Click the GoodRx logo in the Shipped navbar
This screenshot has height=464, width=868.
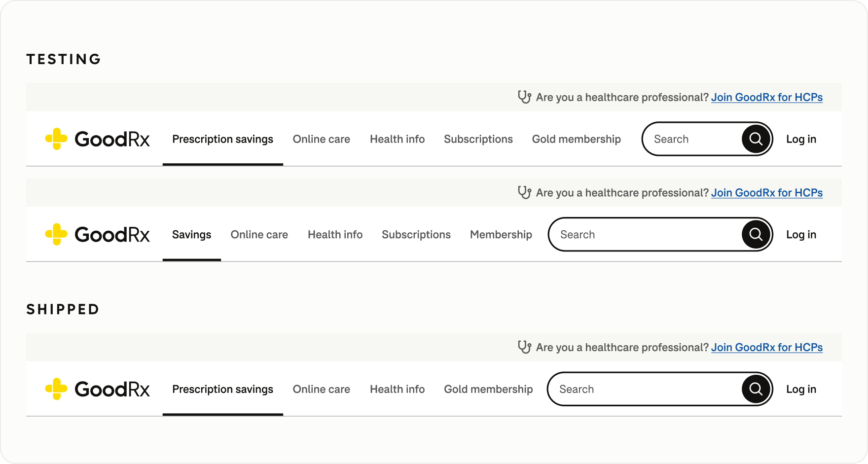[97, 389]
